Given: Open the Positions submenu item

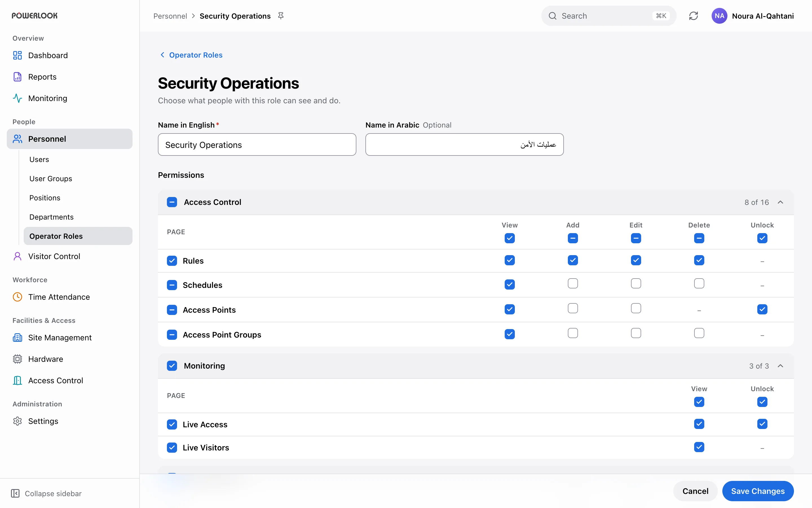Looking at the screenshot, I should click(78, 198).
